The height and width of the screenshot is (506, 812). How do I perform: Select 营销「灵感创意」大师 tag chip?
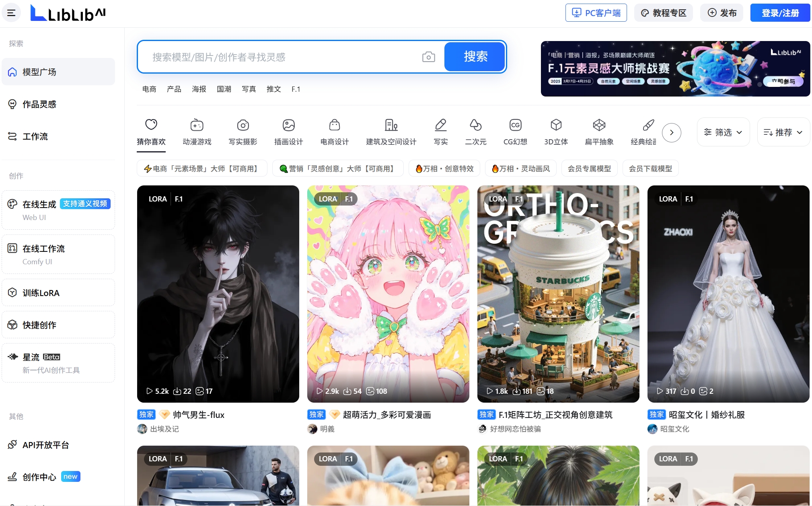coord(338,169)
